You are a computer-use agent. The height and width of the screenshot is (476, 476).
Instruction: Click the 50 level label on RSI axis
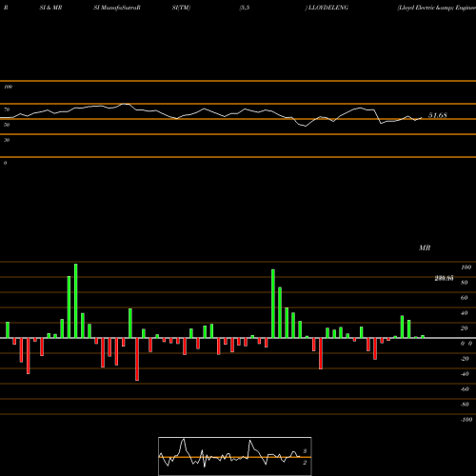pos(7,125)
